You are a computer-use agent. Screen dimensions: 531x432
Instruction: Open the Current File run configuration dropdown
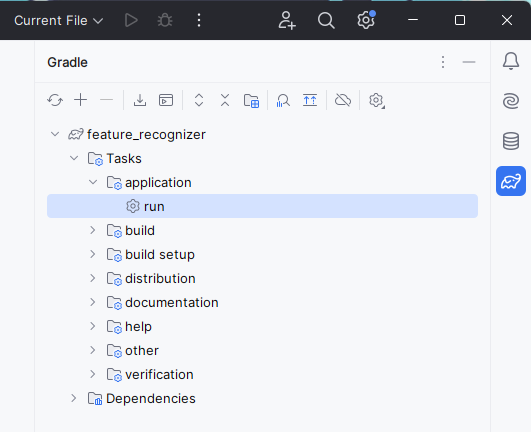click(59, 21)
